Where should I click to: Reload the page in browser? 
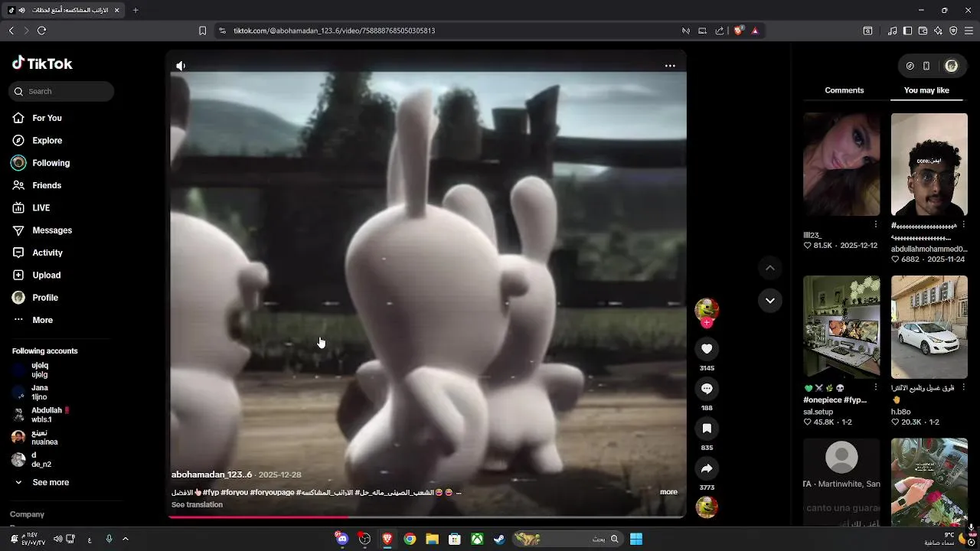click(x=42, y=31)
